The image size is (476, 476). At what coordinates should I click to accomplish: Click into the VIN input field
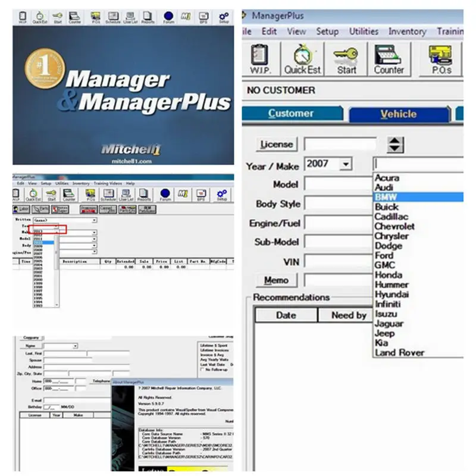pyautogui.click(x=338, y=261)
